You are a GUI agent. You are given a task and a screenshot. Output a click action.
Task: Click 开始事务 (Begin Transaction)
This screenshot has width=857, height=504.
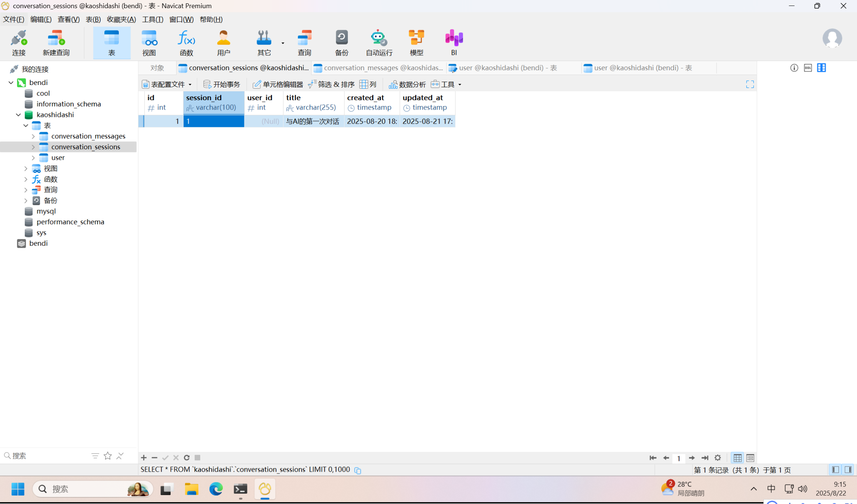[x=222, y=85]
